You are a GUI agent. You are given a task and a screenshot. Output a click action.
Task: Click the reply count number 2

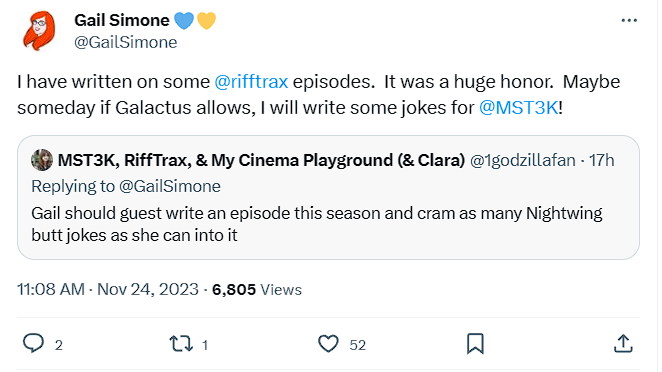pos(59,345)
